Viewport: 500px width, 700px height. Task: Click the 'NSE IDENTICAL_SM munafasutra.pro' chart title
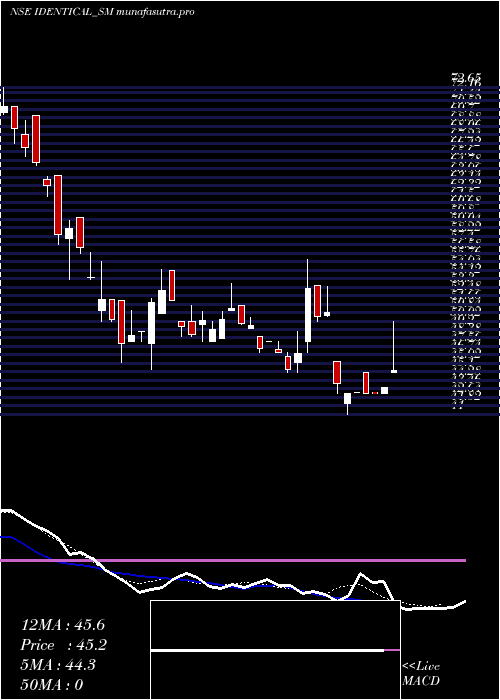click(x=102, y=12)
